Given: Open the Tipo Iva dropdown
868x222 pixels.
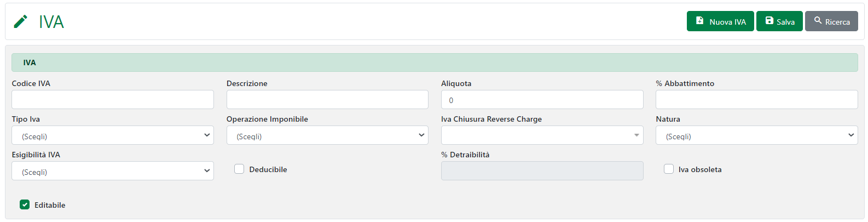Looking at the screenshot, I should tap(112, 135).
